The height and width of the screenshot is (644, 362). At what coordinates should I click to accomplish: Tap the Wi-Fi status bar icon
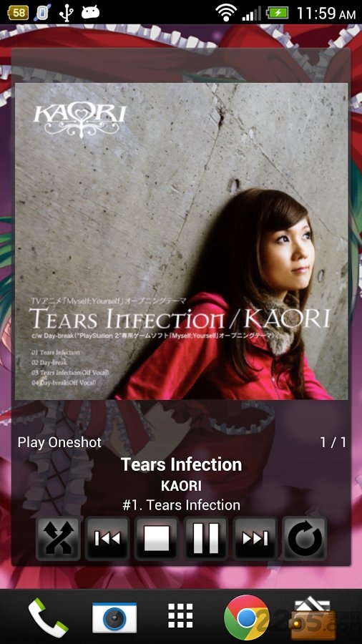click(226, 13)
